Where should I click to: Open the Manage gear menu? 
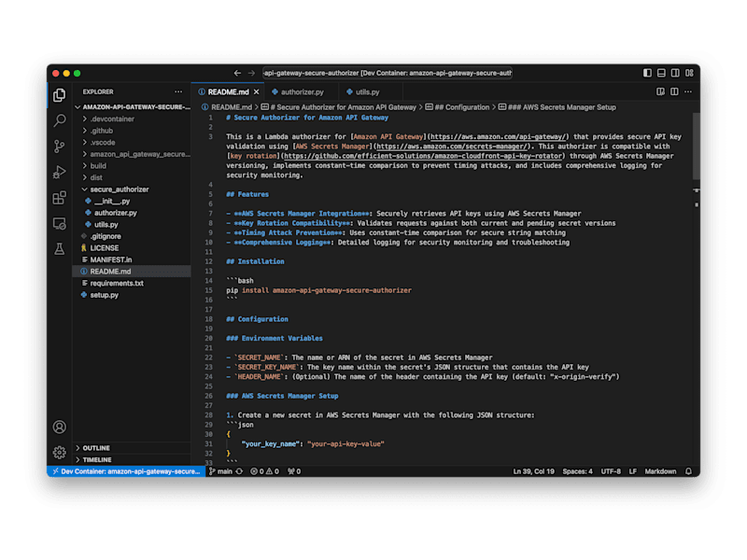60,452
